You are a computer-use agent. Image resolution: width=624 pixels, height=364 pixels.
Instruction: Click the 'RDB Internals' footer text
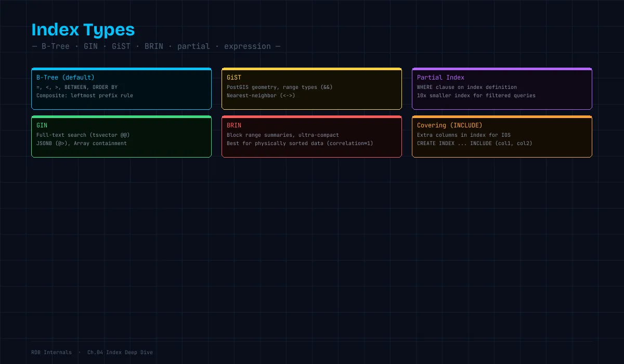[x=51, y=353]
